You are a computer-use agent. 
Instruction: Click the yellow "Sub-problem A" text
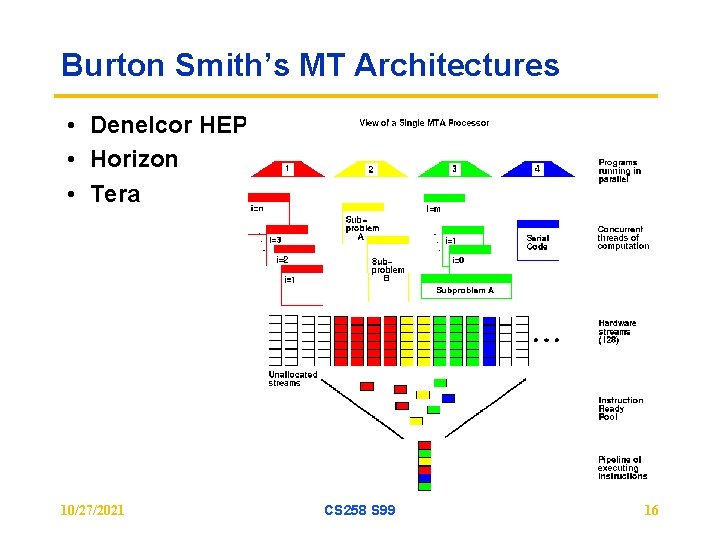click(362, 228)
